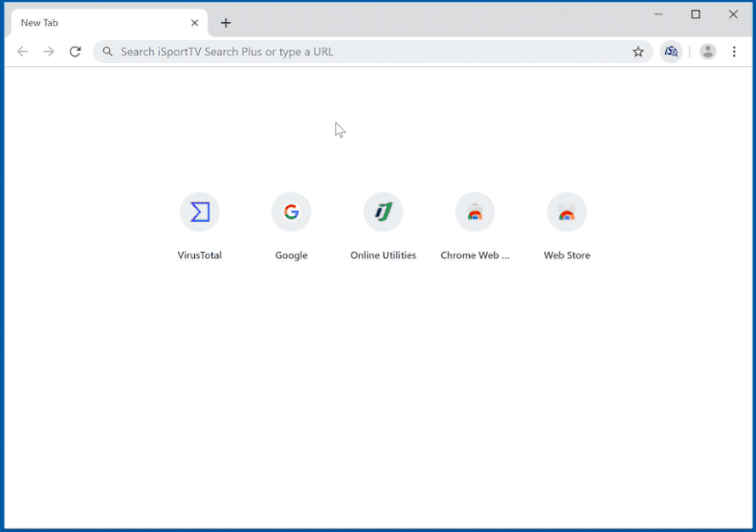This screenshot has height=532, width=756.
Task: Bookmark this tab with the star icon
Action: tap(638, 52)
